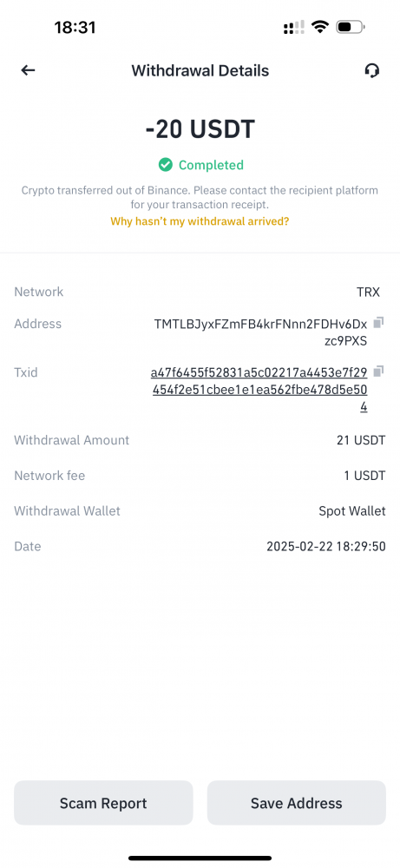Tap the 2025-02-22 date value
This screenshot has width=400, height=868.
click(x=326, y=546)
